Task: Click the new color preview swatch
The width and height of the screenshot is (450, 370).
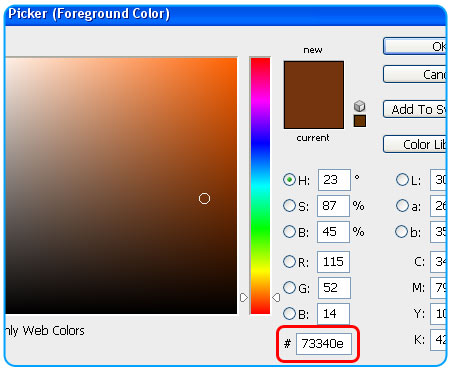Action: tap(314, 78)
